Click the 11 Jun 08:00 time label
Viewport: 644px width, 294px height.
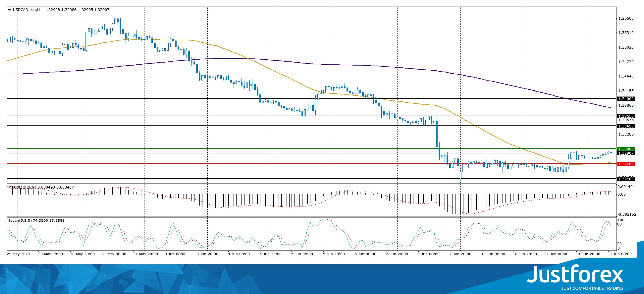click(x=556, y=254)
